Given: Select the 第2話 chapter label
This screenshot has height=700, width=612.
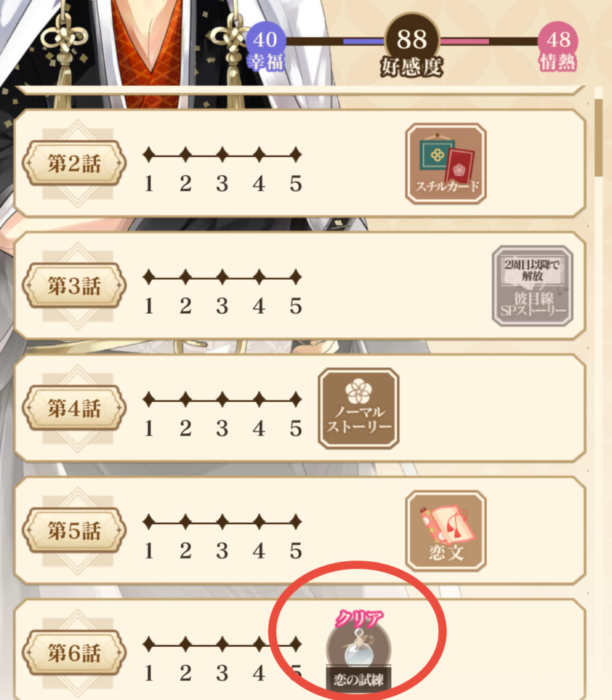Looking at the screenshot, I should (x=74, y=163).
